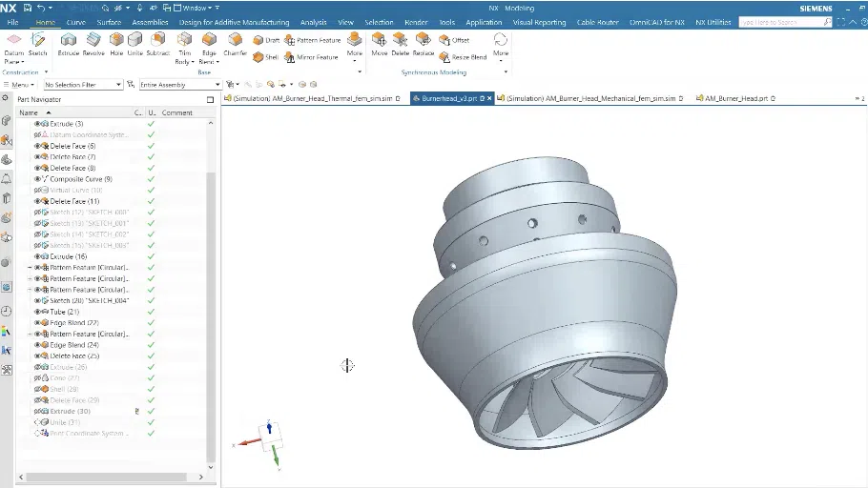The height and width of the screenshot is (488, 868).
Task: Open the Menu dropdown
Action: click(19, 85)
